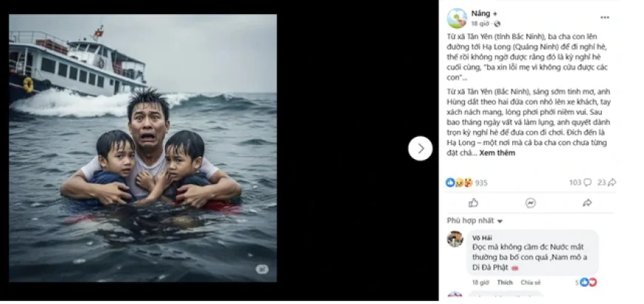
Task: Open Võ Hải's commenter avatar
Action: point(455,238)
